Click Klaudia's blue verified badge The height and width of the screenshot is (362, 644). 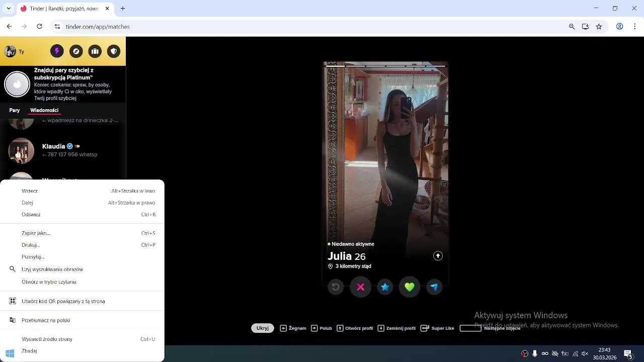pos(70,146)
